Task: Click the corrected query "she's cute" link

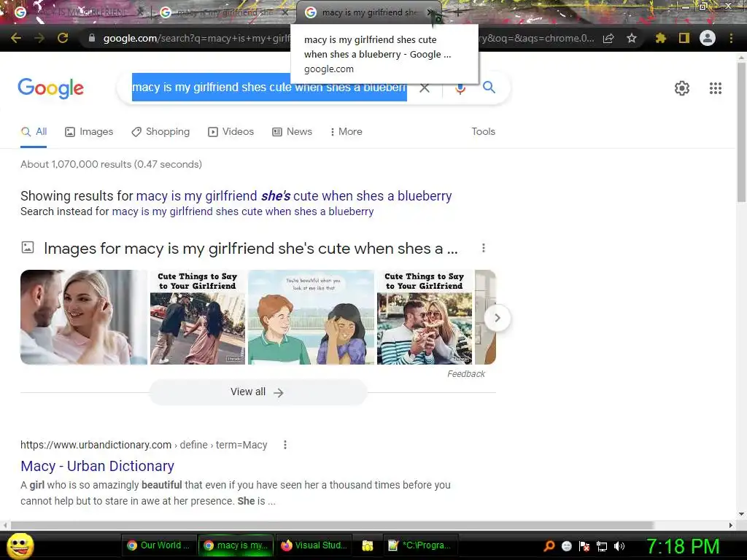Action: pyautogui.click(x=293, y=195)
